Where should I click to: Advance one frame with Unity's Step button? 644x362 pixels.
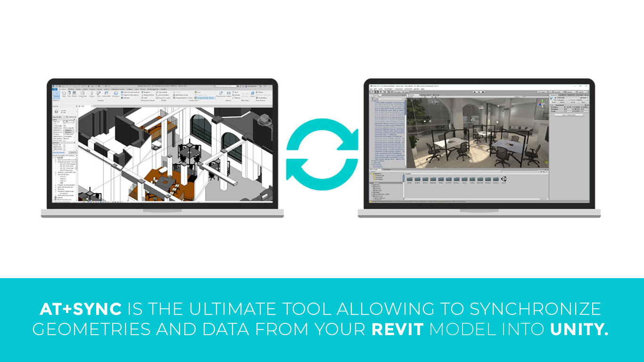click(482, 91)
